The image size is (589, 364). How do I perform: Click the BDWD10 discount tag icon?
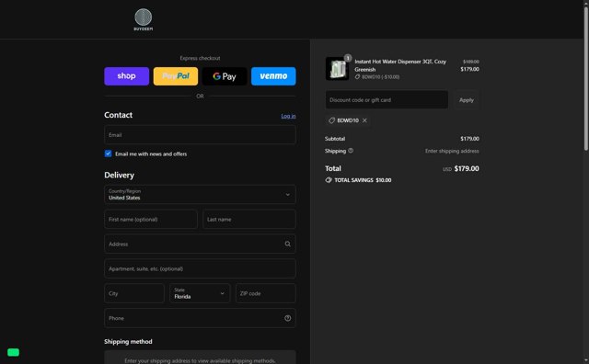coord(331,120)
